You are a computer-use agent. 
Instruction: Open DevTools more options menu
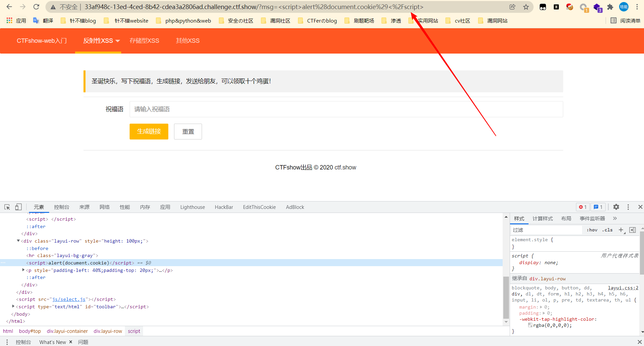pos(628,207)
